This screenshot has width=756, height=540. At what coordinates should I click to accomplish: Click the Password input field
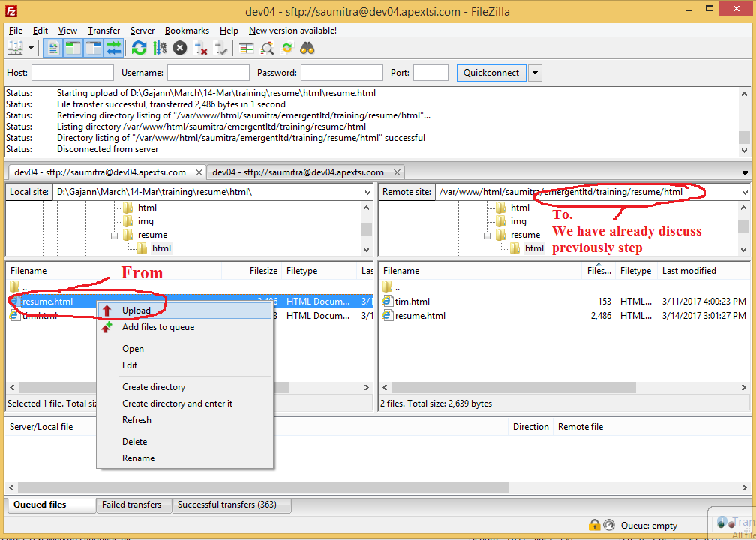[x=342, y=73]
